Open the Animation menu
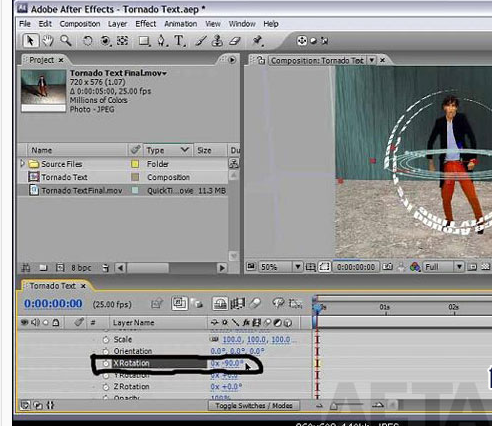This screenshot has height=426, width=492. [180, 24]
